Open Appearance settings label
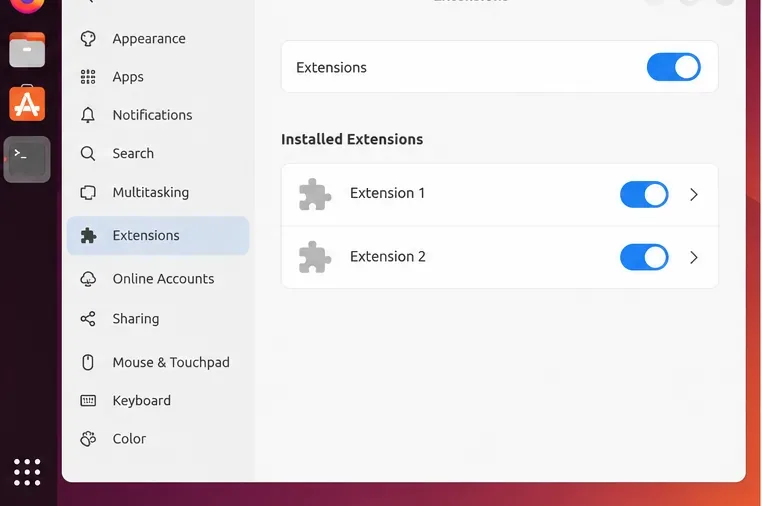 tap(149, 38)
